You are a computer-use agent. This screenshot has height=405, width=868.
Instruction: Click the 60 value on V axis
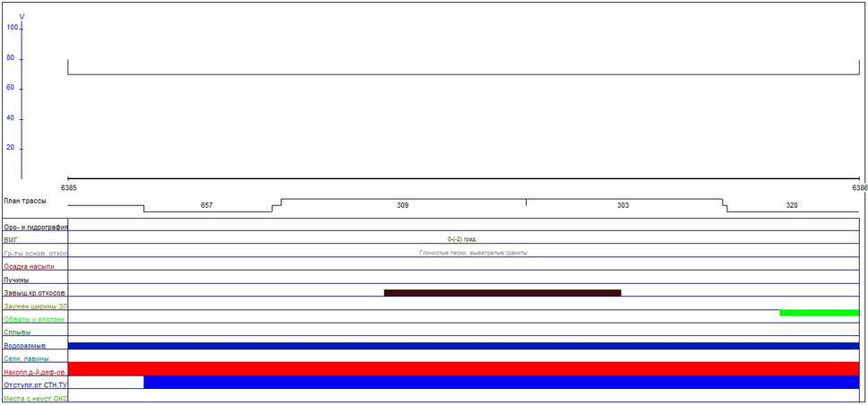click(11, 88)
